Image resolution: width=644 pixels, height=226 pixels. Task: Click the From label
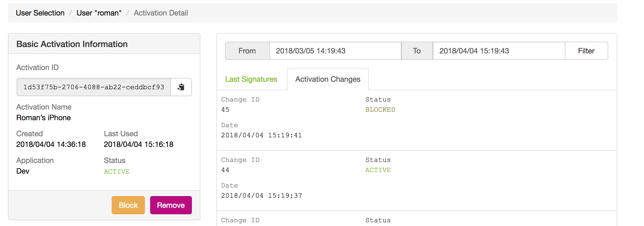[247, 51]
